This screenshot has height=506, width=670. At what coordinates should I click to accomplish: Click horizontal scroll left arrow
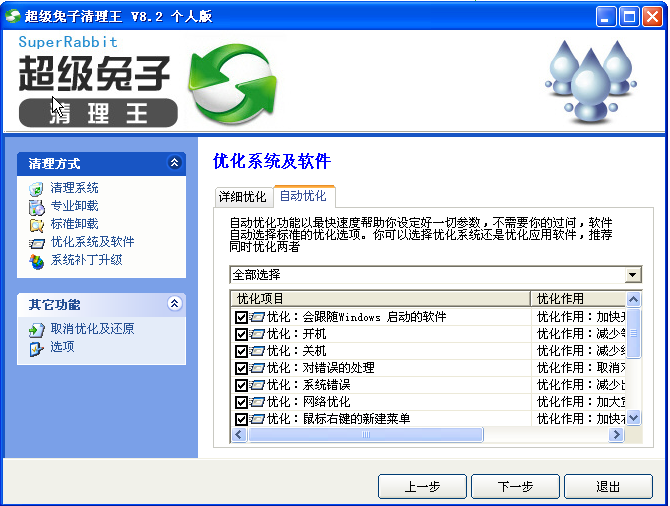pos(239,435)
